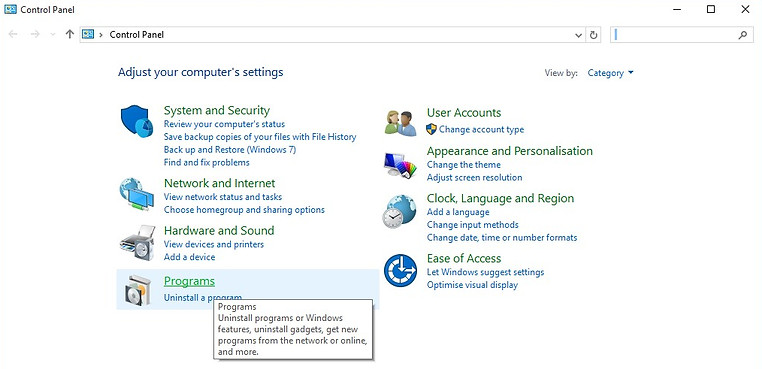Expand the recent locations chevron
The image size is (762, 369).
pyautogui.click(x=52, y=35)
